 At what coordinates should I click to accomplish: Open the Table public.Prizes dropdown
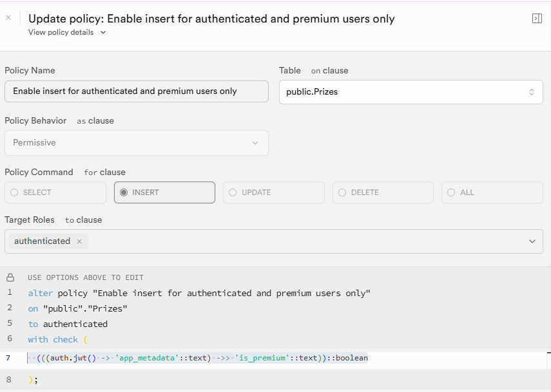click(411, 92)
